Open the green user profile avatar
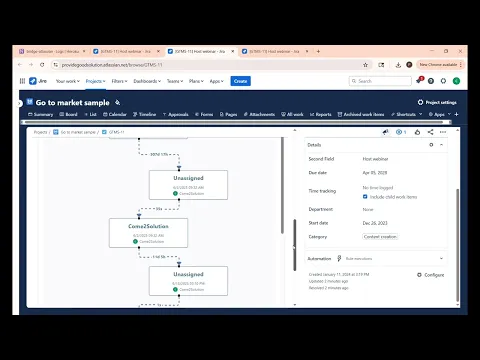This screenshot has width=480, height=360. (x=456, y=81)
